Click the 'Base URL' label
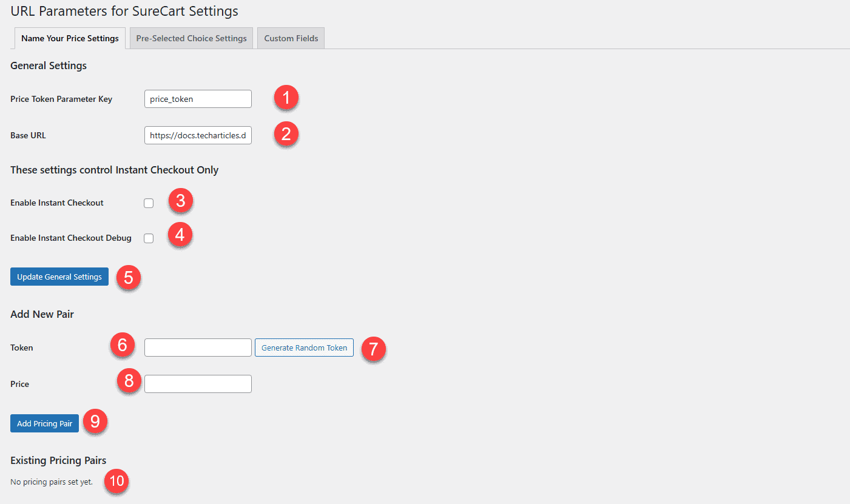Image resolution: width=850 pixels, height=504 pixels. [28, 135]
